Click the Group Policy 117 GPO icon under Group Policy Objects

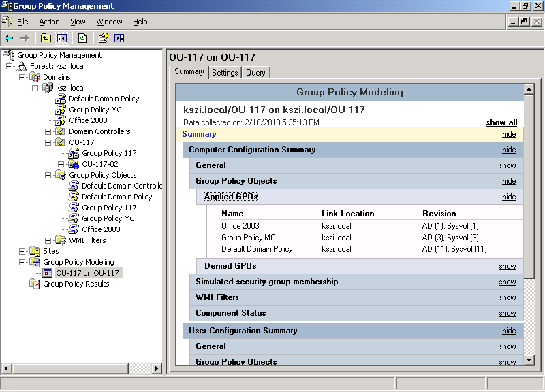click(74, 208)
